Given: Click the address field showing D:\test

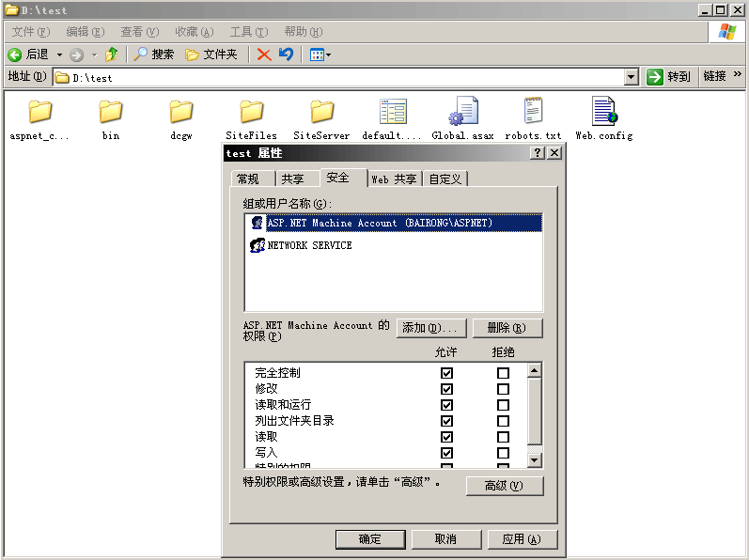Looking at the screenshot, I should tap(338, 77).
